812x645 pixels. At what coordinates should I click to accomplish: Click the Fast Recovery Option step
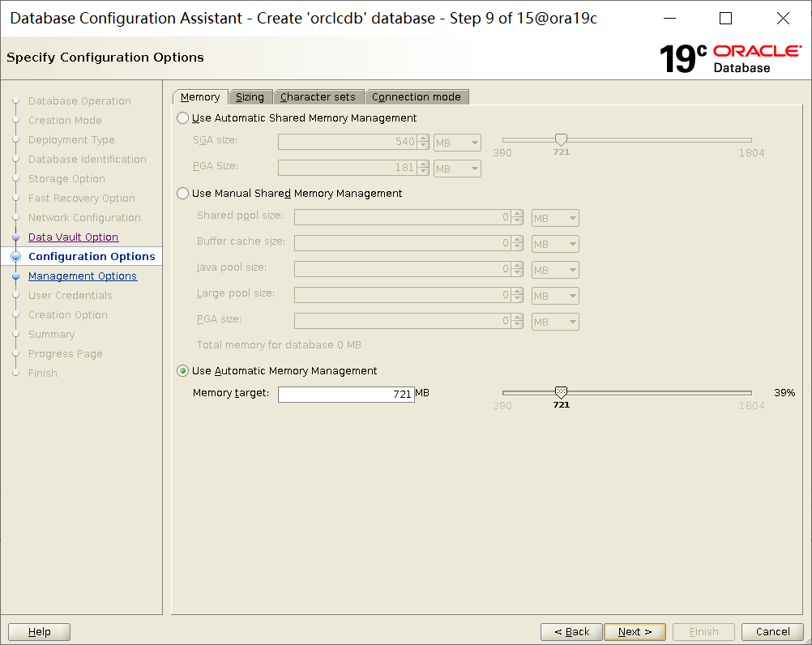pyautogui.click(x=82, y=199)
